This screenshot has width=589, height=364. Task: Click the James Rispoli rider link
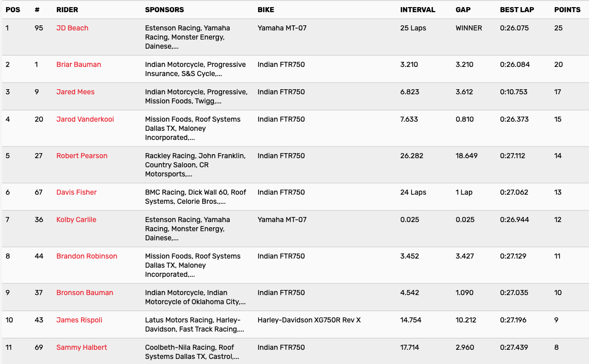click(79, 320)
